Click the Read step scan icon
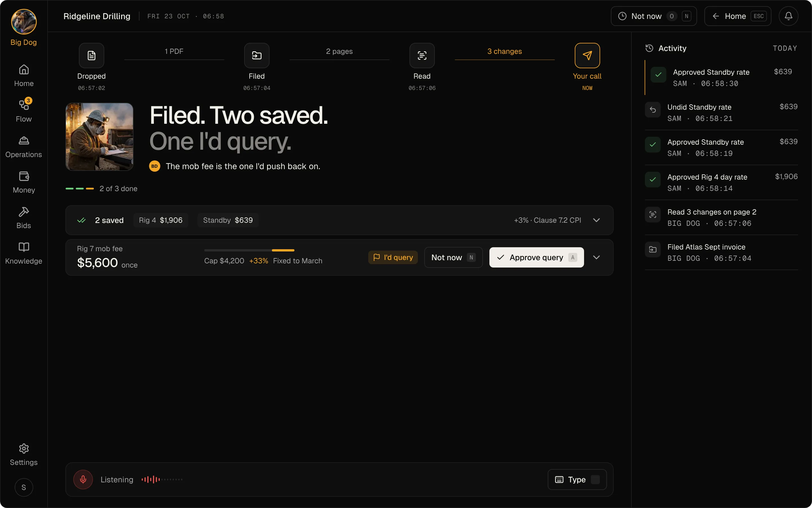The width and height of the screenshot is (812, 508). click(x=422, y=56)
